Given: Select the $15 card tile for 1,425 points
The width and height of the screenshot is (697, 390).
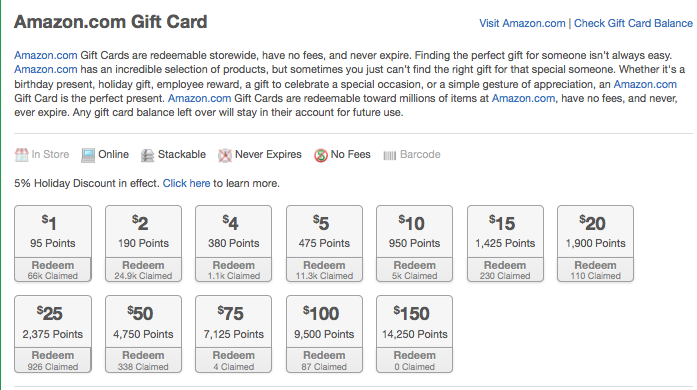Looking at the screenshot, I should 505,232.
